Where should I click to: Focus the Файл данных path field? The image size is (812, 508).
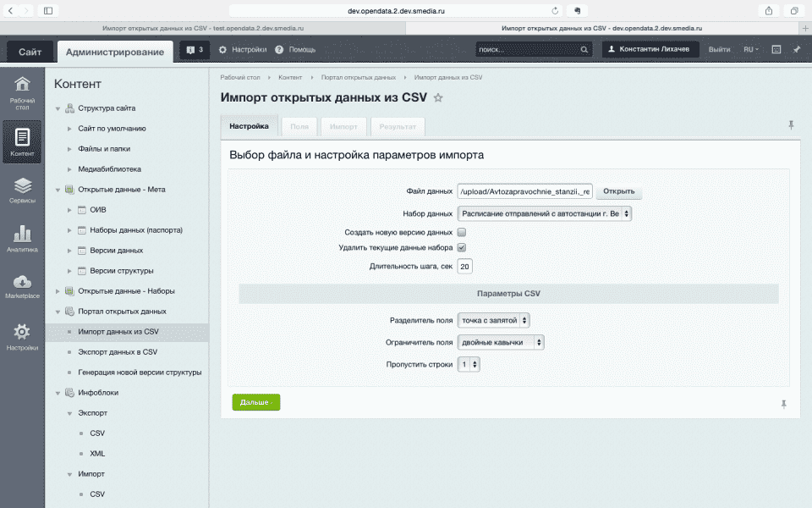[524, 191]
